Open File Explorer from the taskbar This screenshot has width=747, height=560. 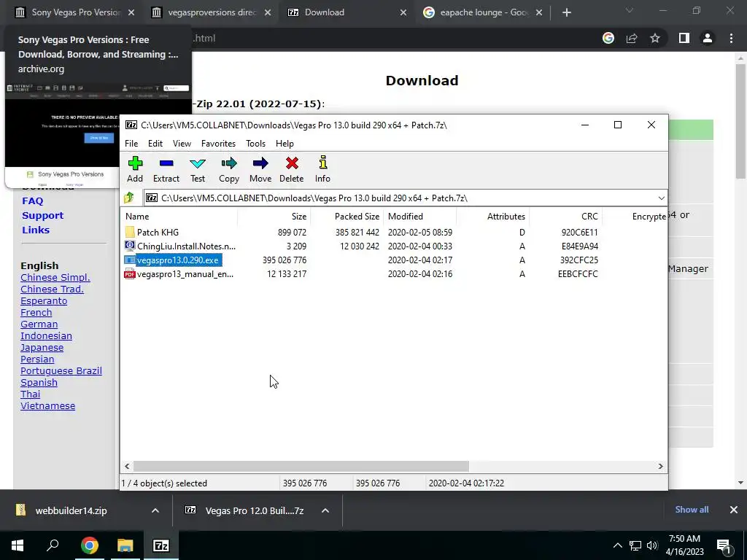[x=125, y=545]
